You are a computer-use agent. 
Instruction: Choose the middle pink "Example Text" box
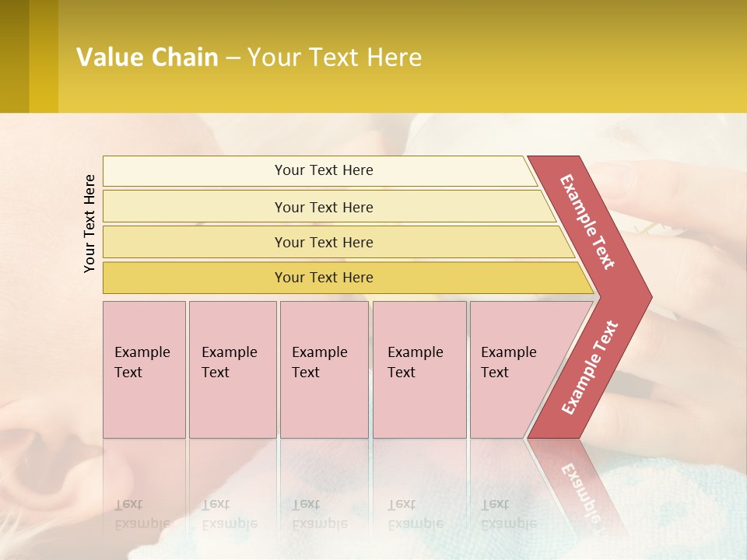point(324,369)
